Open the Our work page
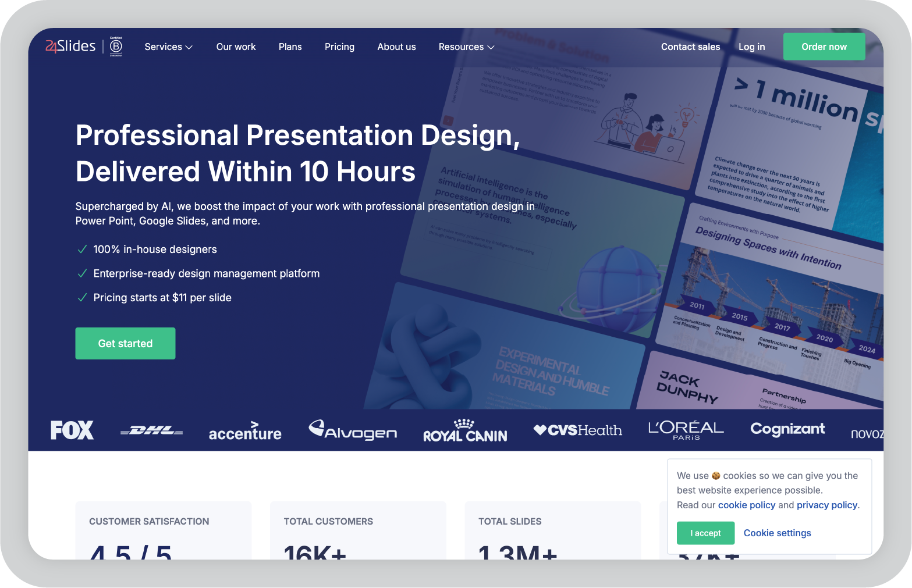 [x=236, y=47]
